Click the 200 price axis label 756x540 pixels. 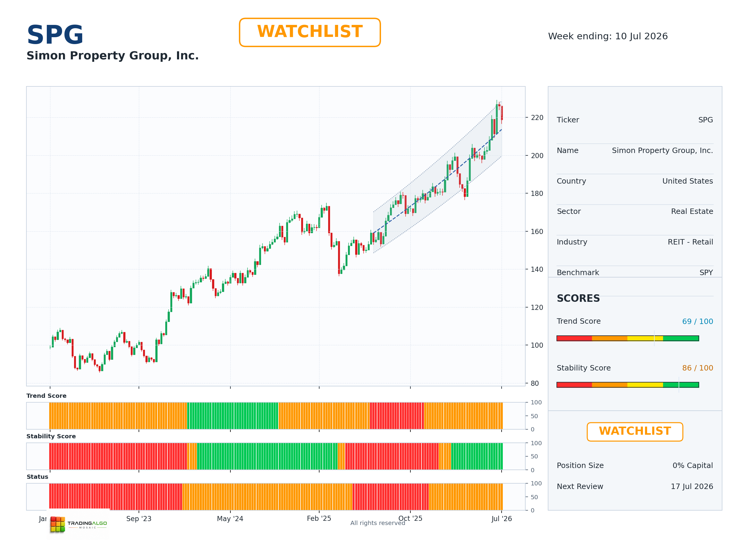[x=537, y=156]
